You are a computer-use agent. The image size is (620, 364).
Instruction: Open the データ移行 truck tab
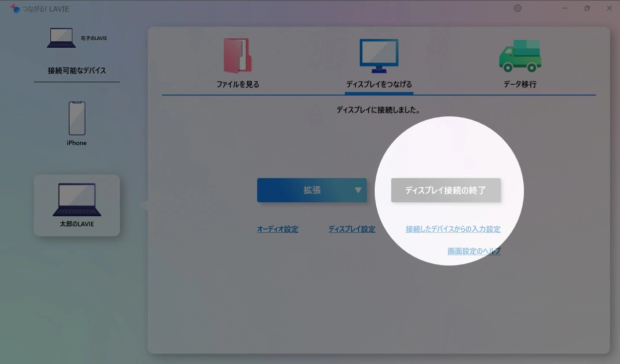(x=520, y=64)
